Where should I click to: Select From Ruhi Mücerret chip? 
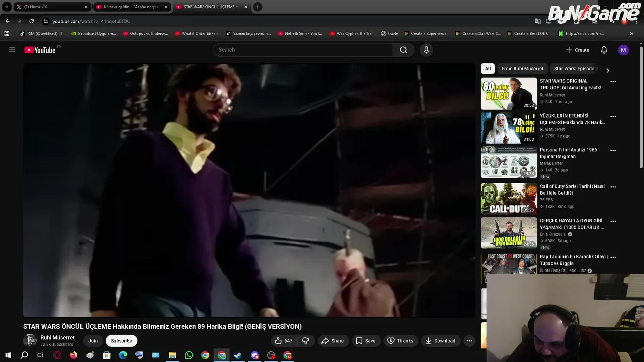pos(522,69)
